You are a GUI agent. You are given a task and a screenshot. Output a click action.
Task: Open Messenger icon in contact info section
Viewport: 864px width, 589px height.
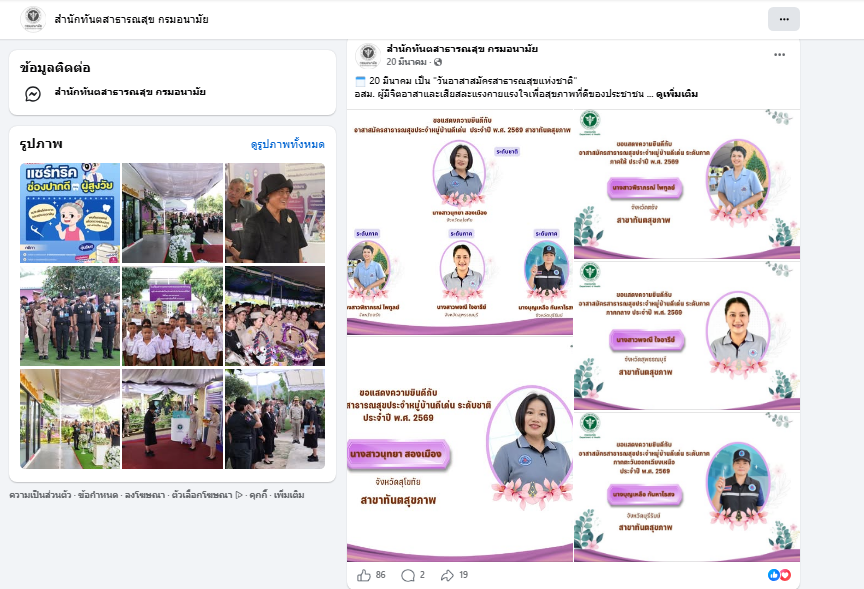coord(32,93)
